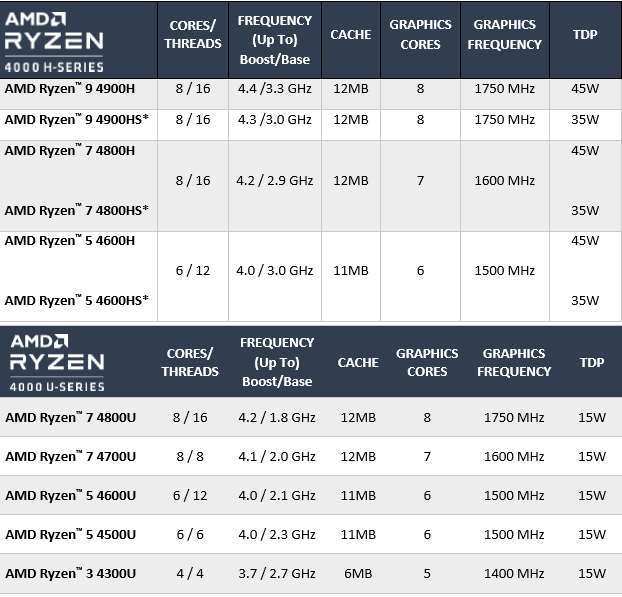
Task: Select the H-Series GRAPHICS CORES header
Action: tap(420, 35)
